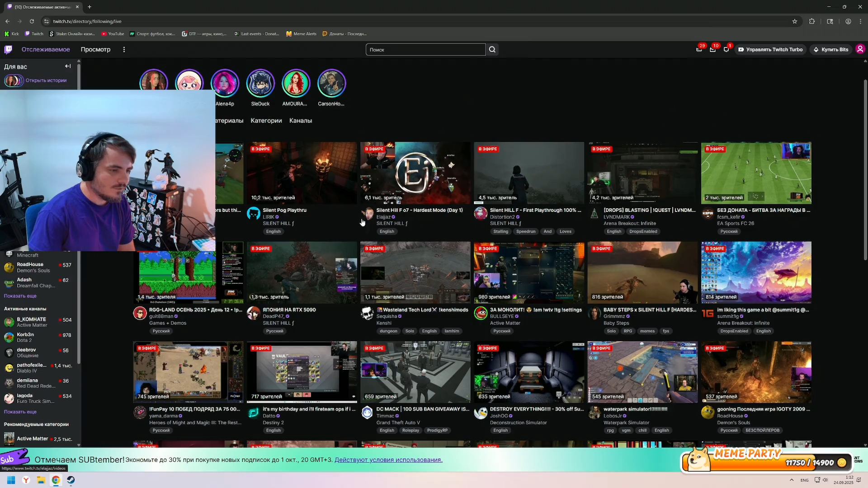Open the user profile avatar menu

860,49
